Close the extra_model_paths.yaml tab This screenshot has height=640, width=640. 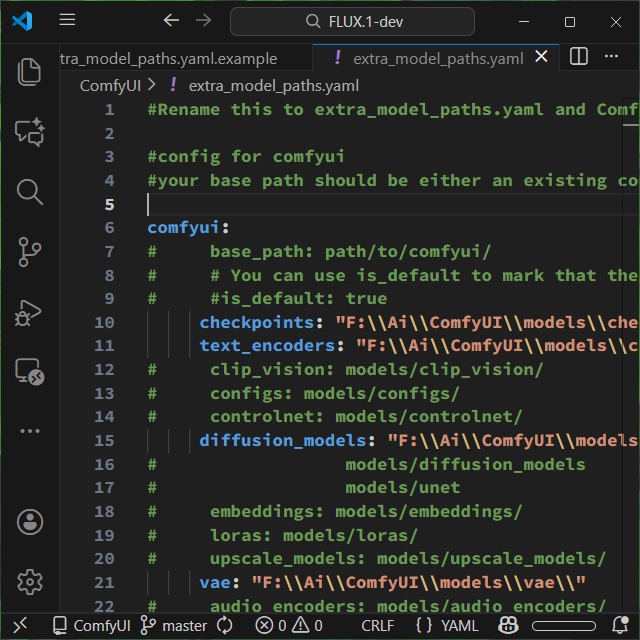click(x=541, y=57)
